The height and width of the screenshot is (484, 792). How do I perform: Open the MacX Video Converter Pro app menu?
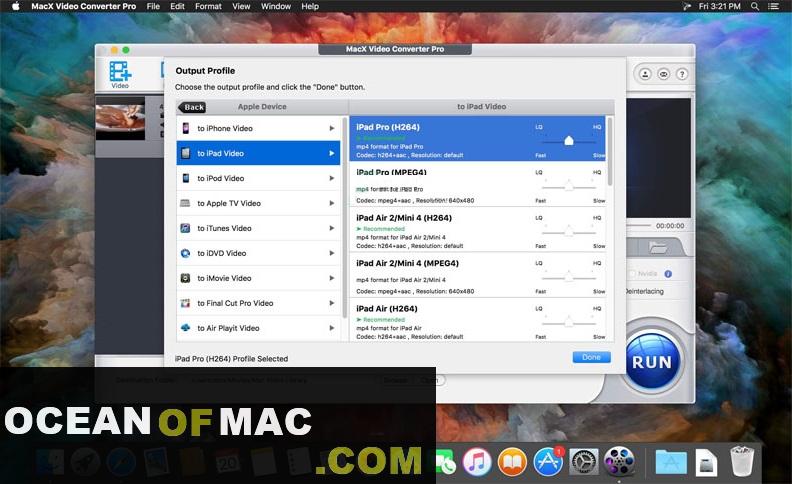[83, 6]
